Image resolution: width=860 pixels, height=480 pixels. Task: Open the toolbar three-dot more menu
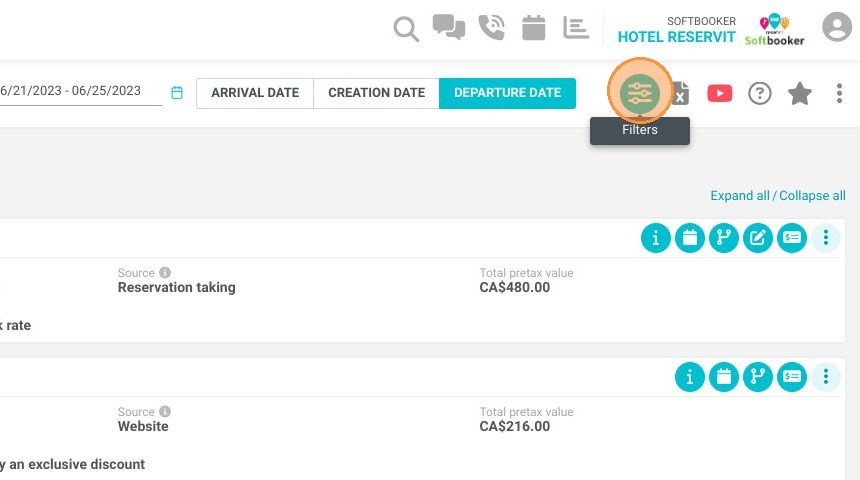pyautogui.click(x=839, y=93)
